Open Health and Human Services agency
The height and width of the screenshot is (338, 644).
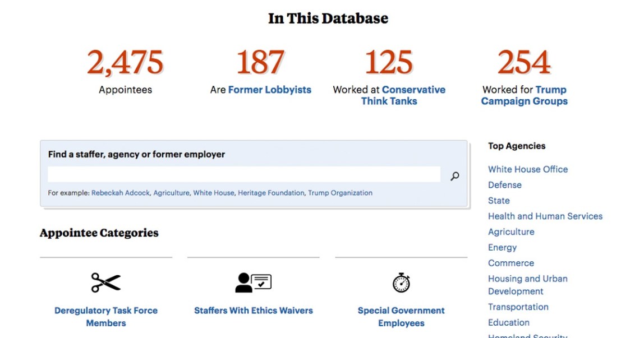545,216
